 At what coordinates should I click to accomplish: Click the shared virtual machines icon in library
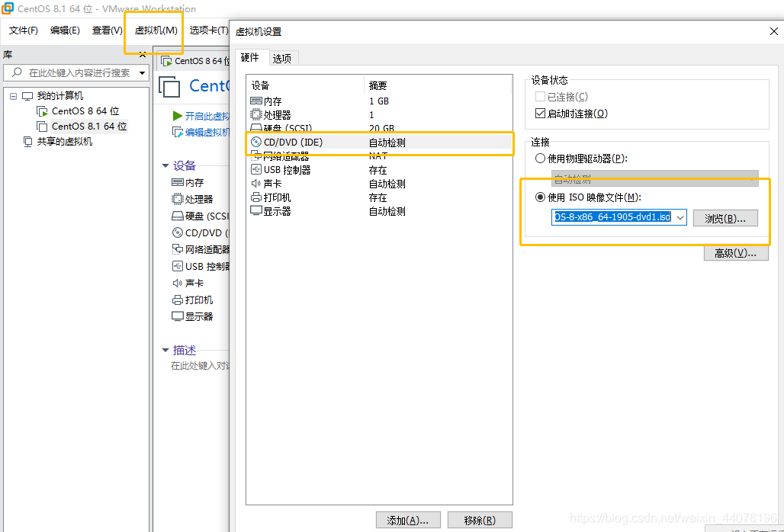(28, 141)
